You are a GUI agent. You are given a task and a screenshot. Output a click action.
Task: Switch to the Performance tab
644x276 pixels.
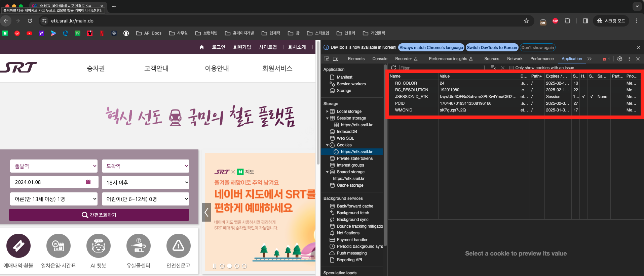click(542, 59)
